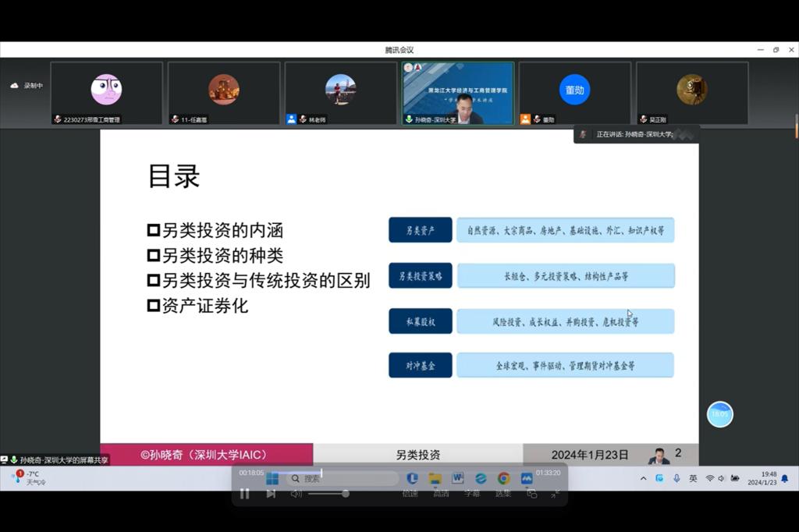The width and height of the screenshot is (799, 532).
Task: Restore the 腾讯会议 window size
Action: 776,49
